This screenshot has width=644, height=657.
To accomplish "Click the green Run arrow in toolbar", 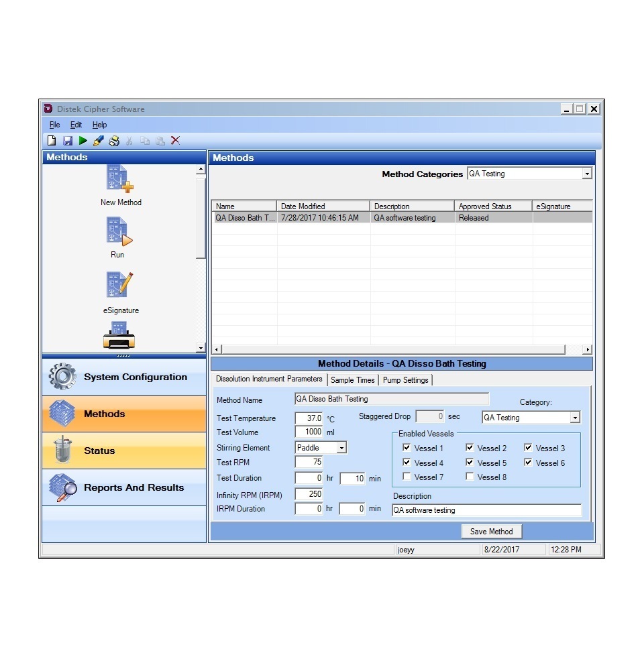I will click(x=83, y=141).
